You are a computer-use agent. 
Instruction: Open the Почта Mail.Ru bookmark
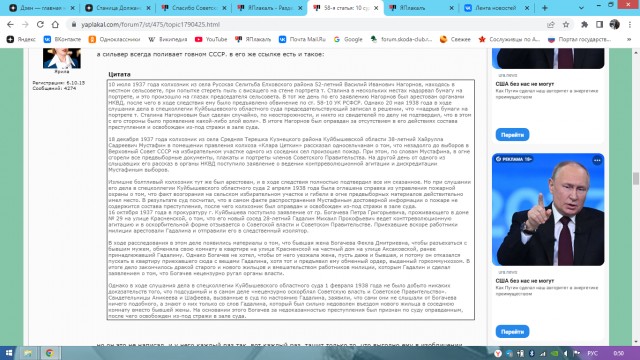click(x=302, y=39)
